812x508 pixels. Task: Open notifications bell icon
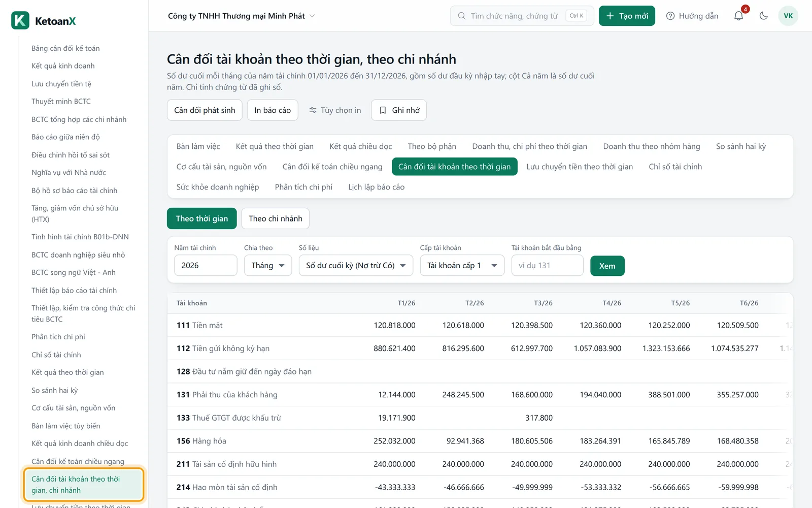tap(739, 16)
